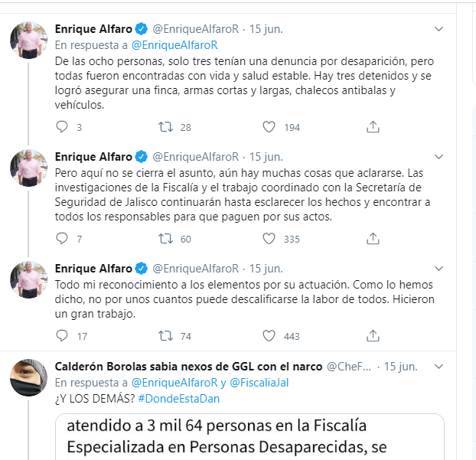Viewport: 476px width, 460px height.
Task: Like the tweet with 443 likes
Action: 269,335
